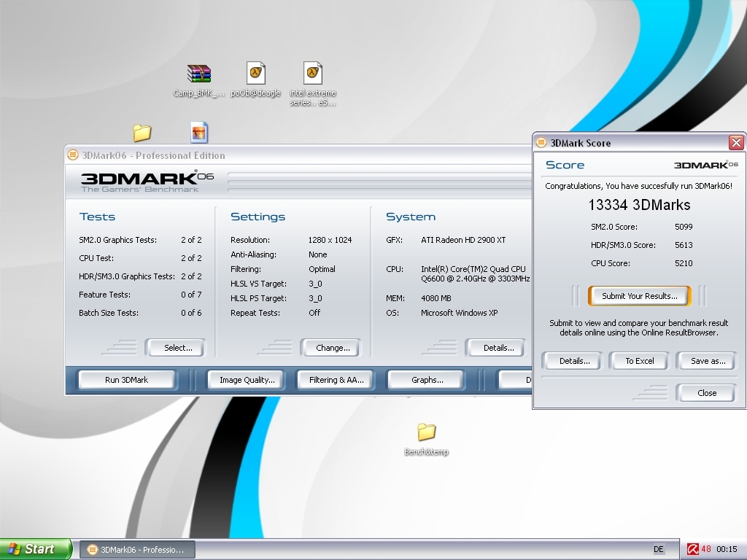The image size is (747, 560).
Task: Click the HLSL VS Target value 3_0
Action: [x=315, y=284]
